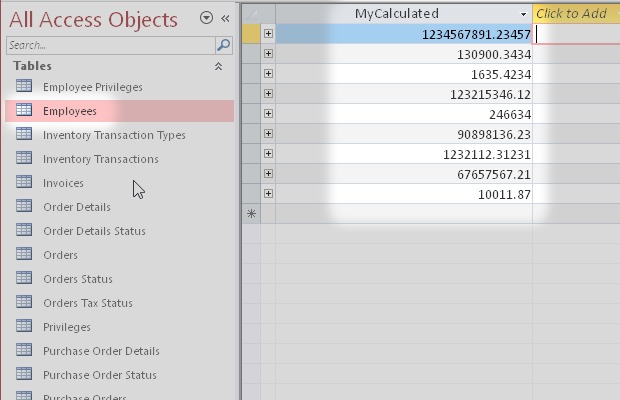Click the Inventory Transactions table icon
The width and height of the screenshot is (620, 400).
coord(25,159)
